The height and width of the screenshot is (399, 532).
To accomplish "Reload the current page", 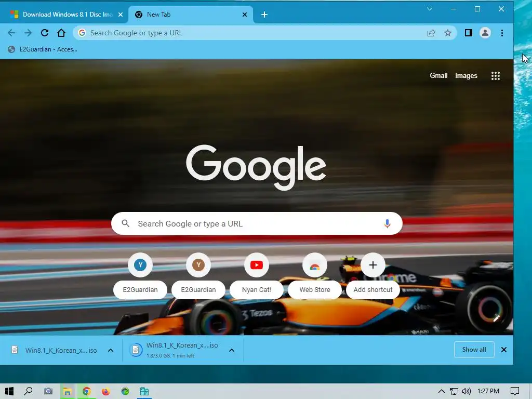I will [45, 33].
